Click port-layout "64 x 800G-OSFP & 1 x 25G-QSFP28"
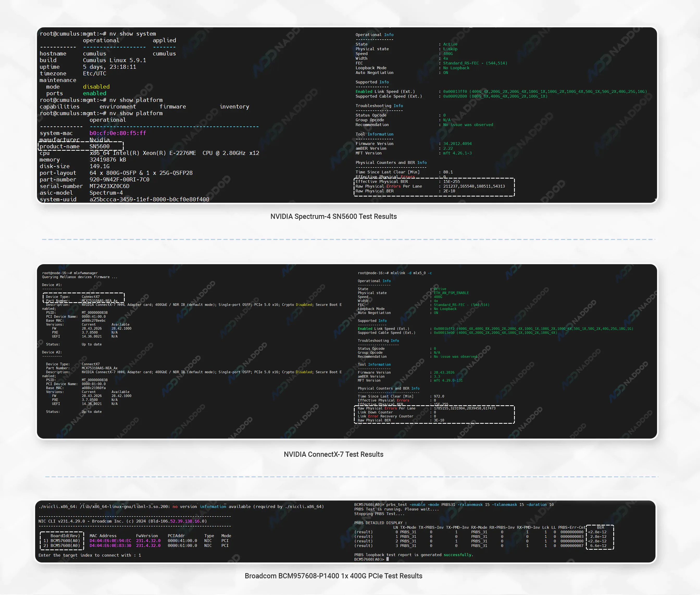The width and height of the screenshot is (700, 595). tap(141, 173)
